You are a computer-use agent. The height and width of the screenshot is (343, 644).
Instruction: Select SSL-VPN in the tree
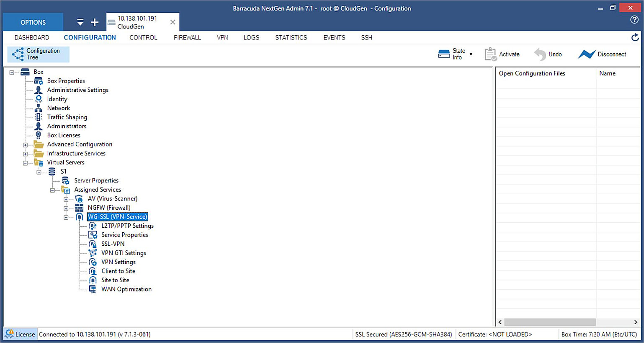[x=113, y=244]
